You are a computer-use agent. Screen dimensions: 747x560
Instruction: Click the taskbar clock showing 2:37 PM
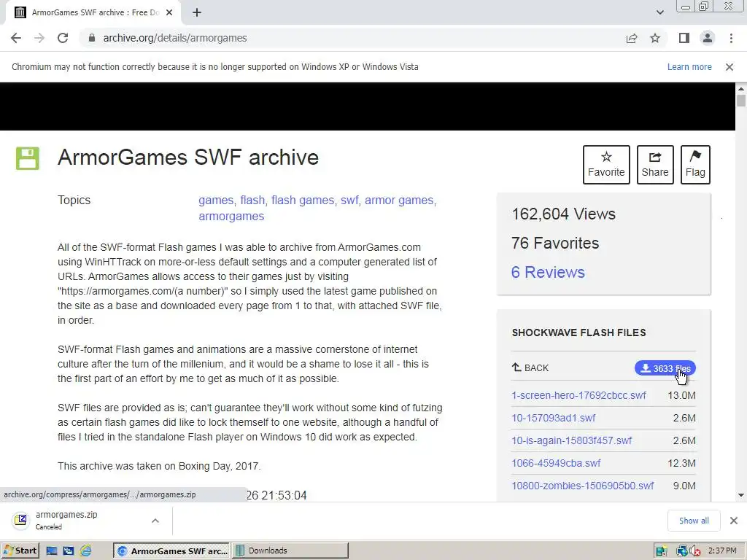pos(722,551)
